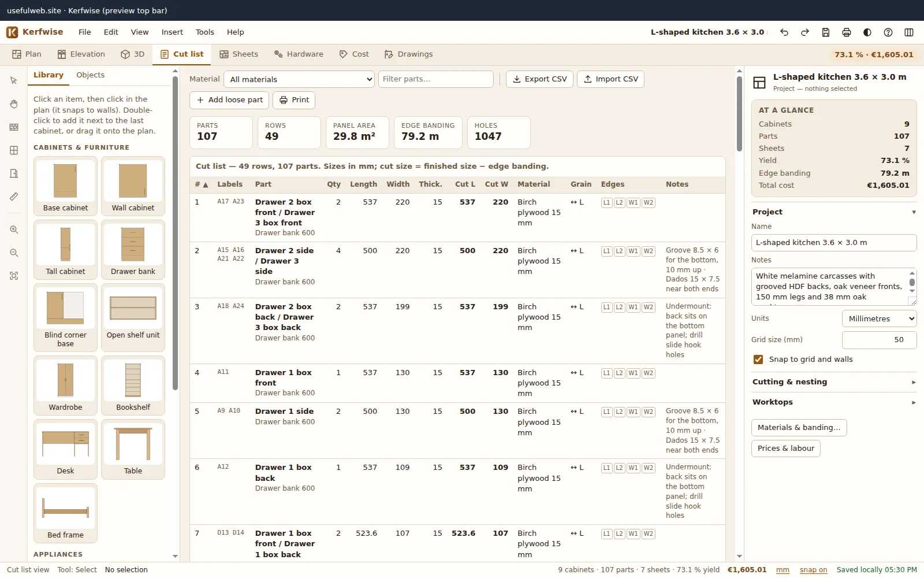Toggle W2 edge on Drawer 1 side row
Image resolution: width=924 pixels, height=578 pixels.
[x=649, y=412]
